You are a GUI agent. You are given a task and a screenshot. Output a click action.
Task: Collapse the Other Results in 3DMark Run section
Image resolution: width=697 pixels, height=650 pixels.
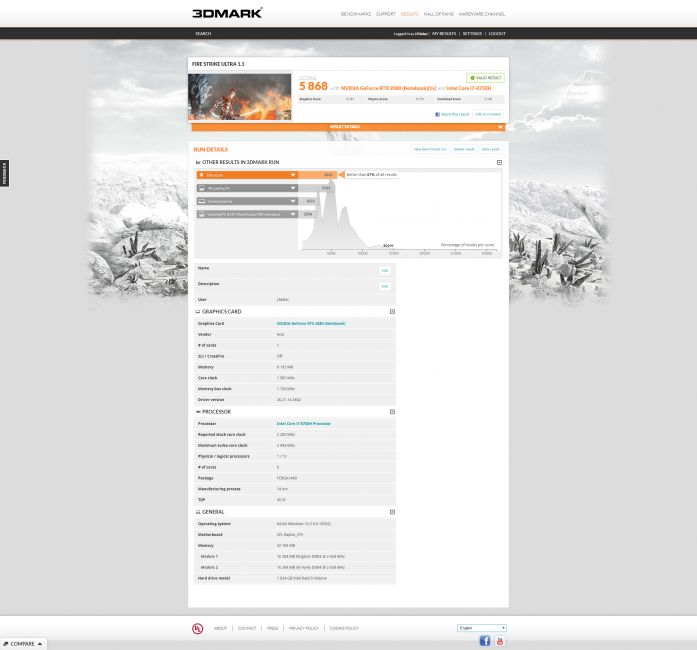coord(499,162)
